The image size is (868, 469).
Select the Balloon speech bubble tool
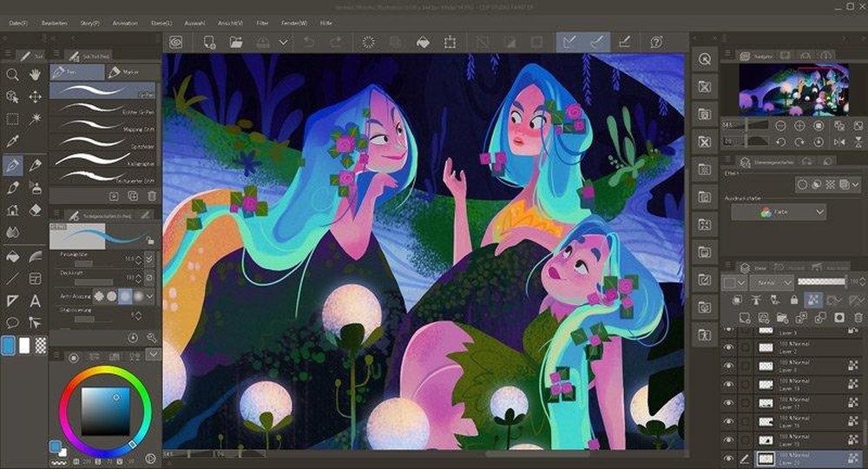point(12,322)
